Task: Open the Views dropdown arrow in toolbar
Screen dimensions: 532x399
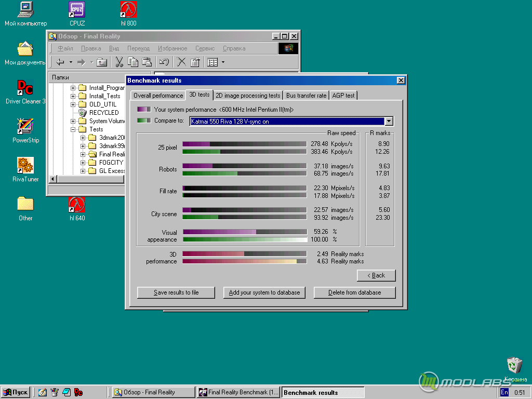Action: point(223,62)
